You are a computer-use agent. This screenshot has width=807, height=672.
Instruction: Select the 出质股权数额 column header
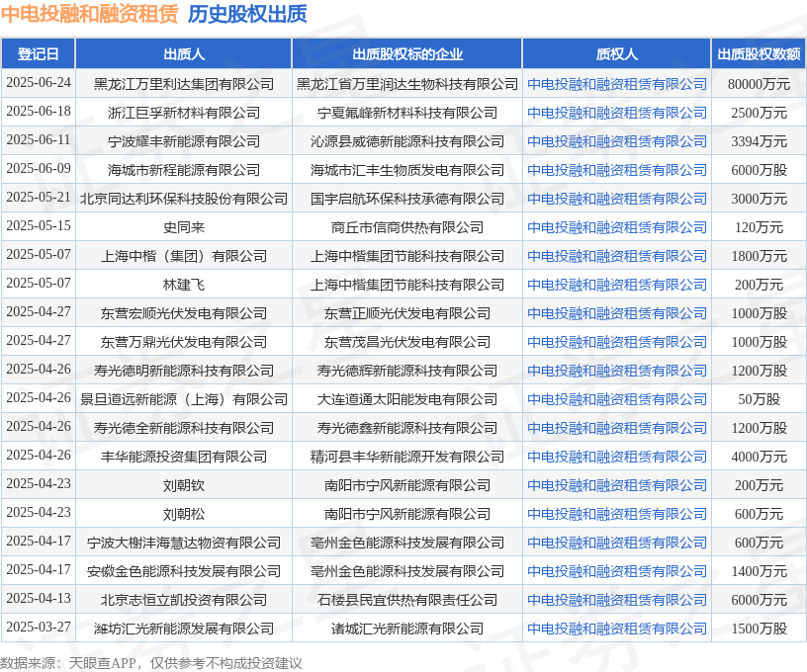(760, 54)
